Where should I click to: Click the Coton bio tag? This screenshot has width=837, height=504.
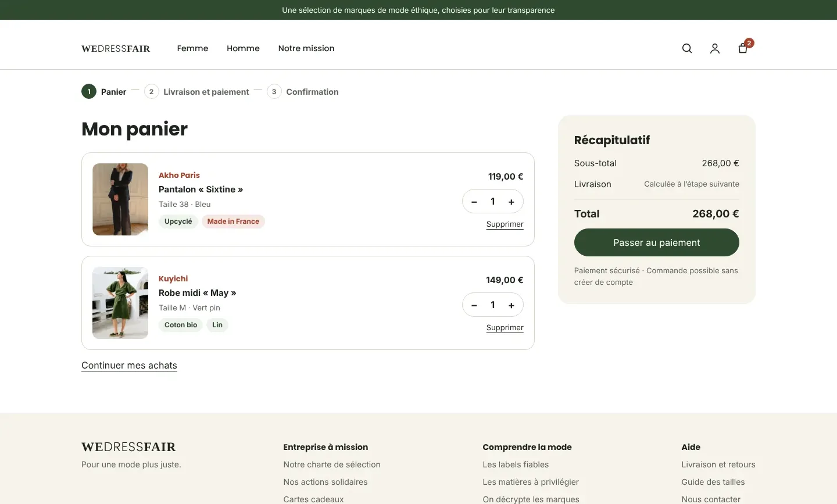(181, 325)
